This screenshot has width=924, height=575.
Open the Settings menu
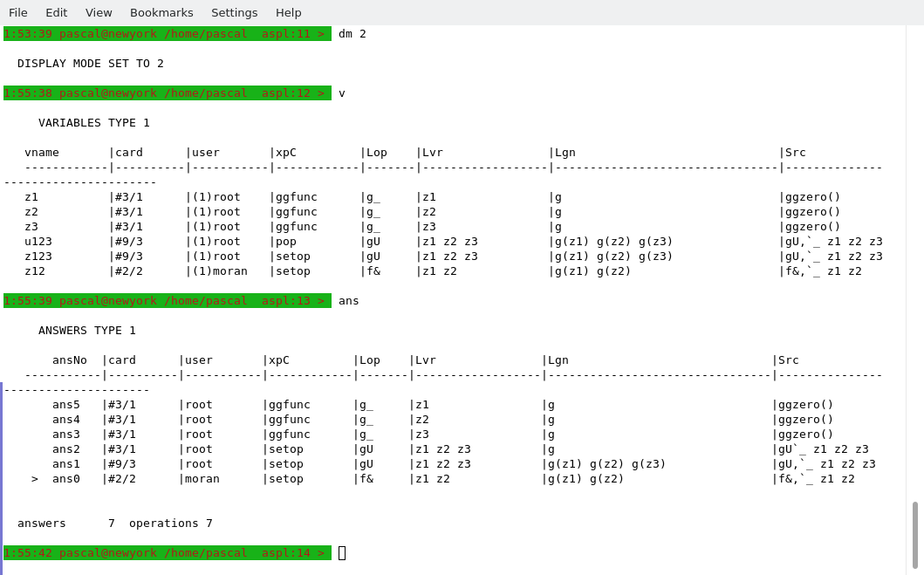coord(234,12)
